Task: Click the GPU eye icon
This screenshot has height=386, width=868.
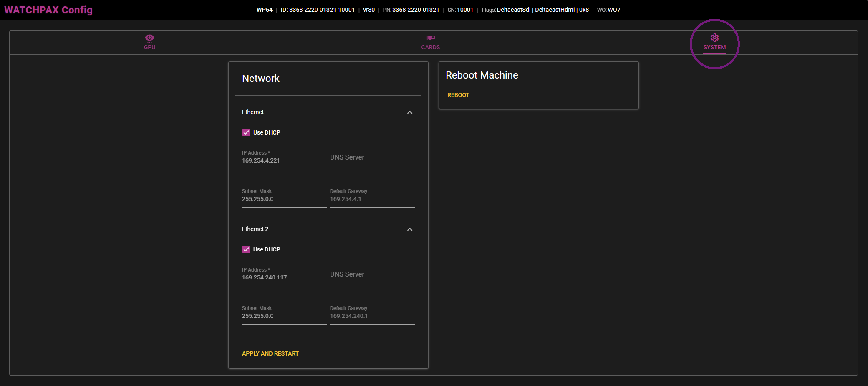Action: tap(149, 38)
